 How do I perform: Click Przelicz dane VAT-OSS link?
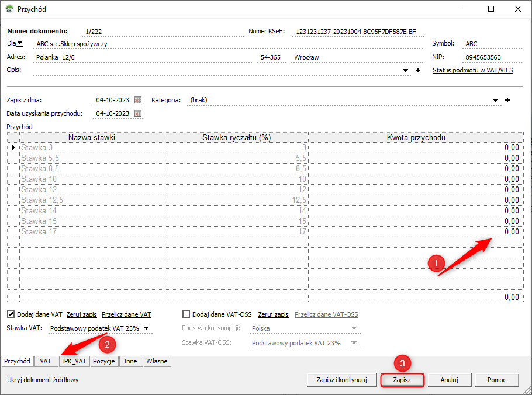326,314
